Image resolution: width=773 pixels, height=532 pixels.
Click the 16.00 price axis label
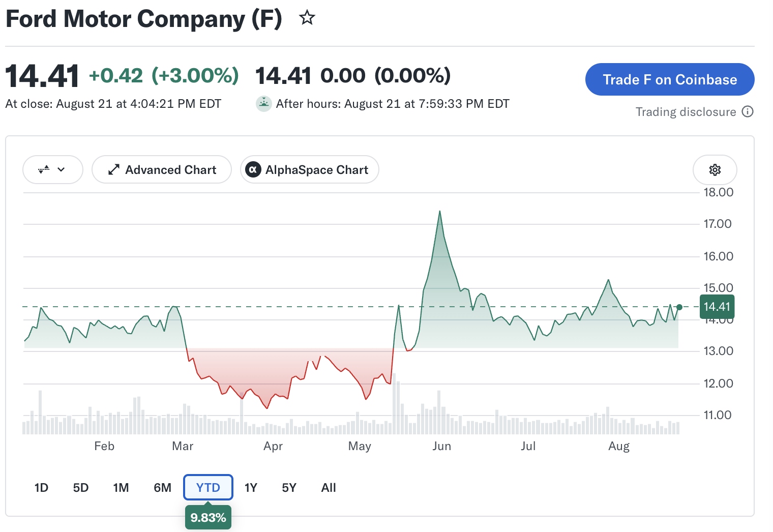click(718, 256)
